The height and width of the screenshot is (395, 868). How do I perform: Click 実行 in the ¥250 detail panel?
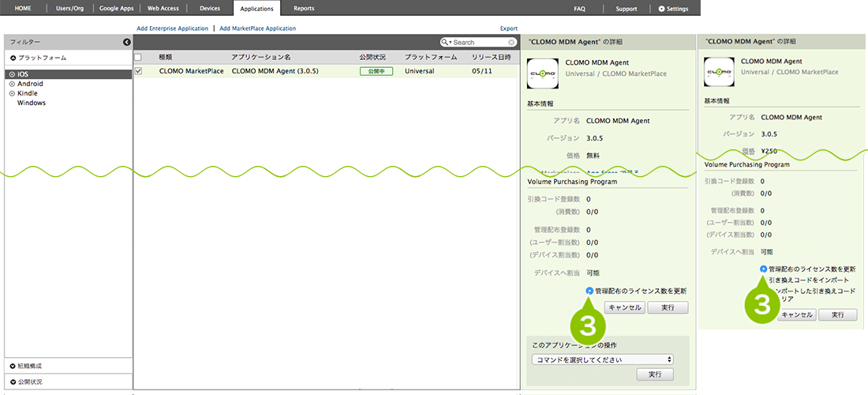coord(838,314)
